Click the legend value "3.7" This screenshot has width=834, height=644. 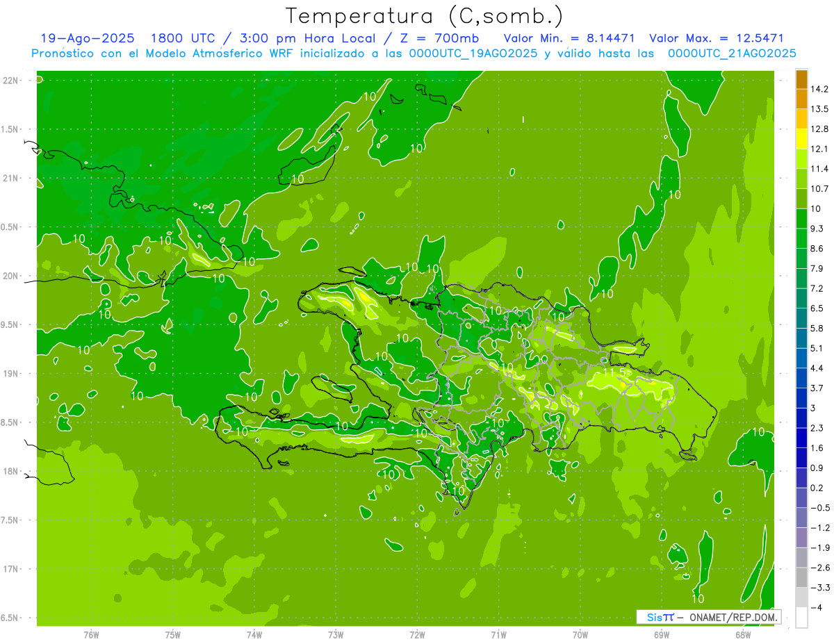click(817, 388)
